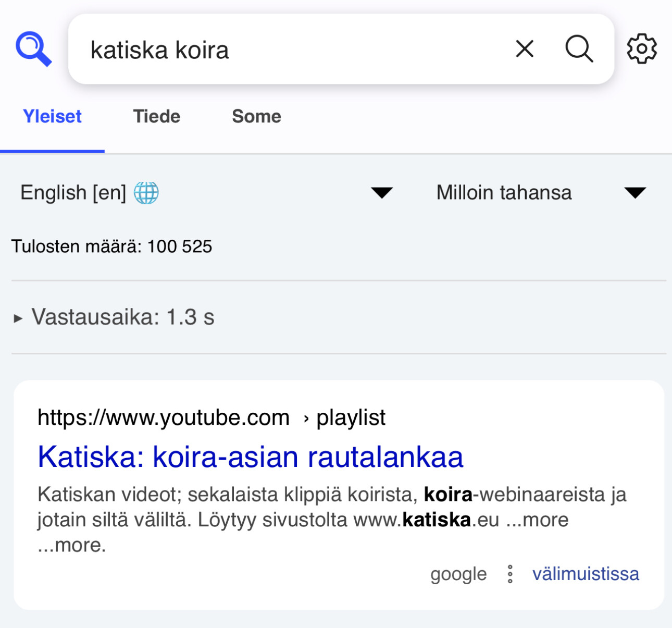Viewport: 672px width, 628px height.
Task: Switch to the Some tab
Action: 256,116
